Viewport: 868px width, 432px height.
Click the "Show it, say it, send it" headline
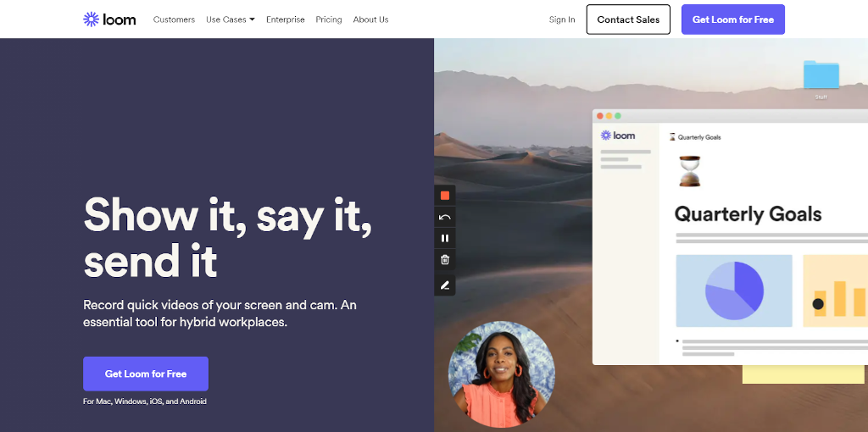(x=227, y=238)
